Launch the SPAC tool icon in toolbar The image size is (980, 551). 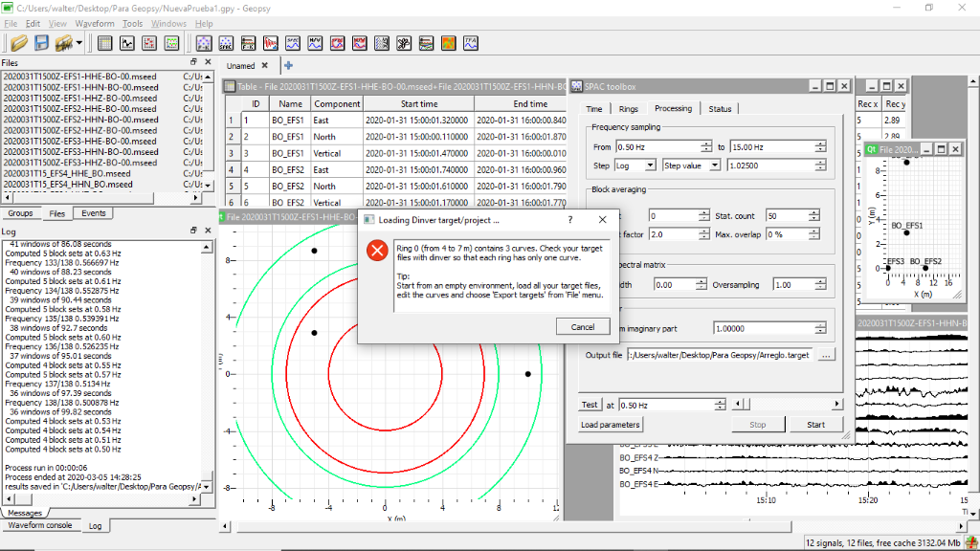tap(227, 43)
